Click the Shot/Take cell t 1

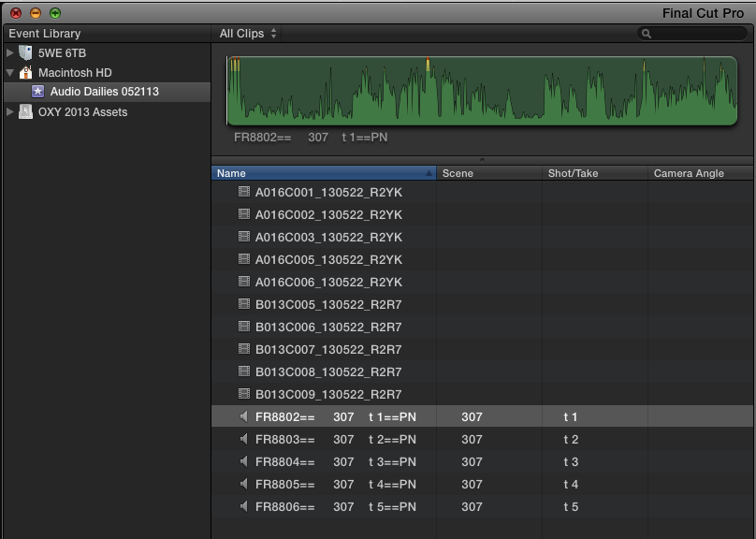point(571,417)
